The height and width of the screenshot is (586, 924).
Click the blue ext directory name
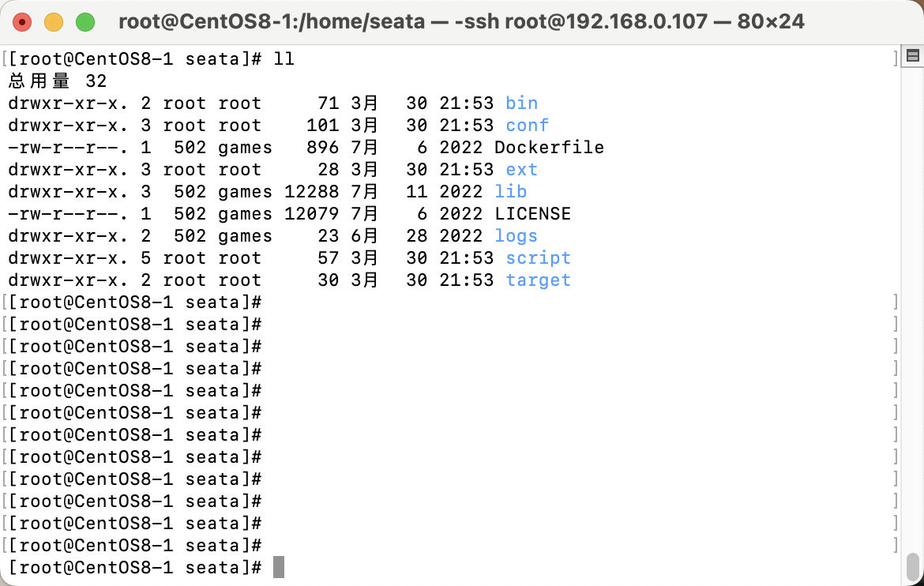click(521, 170)
